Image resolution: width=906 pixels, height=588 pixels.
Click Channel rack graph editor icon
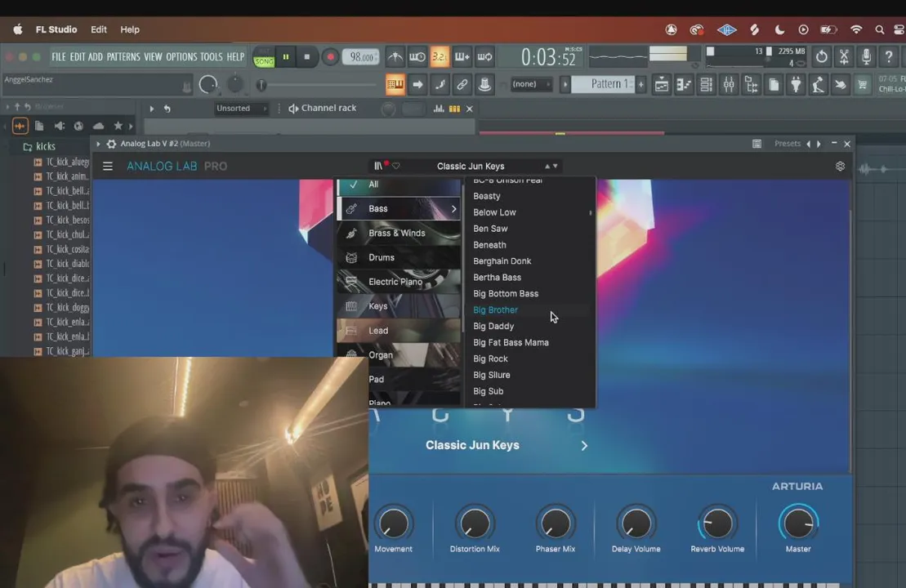click(x=439, y=109)
